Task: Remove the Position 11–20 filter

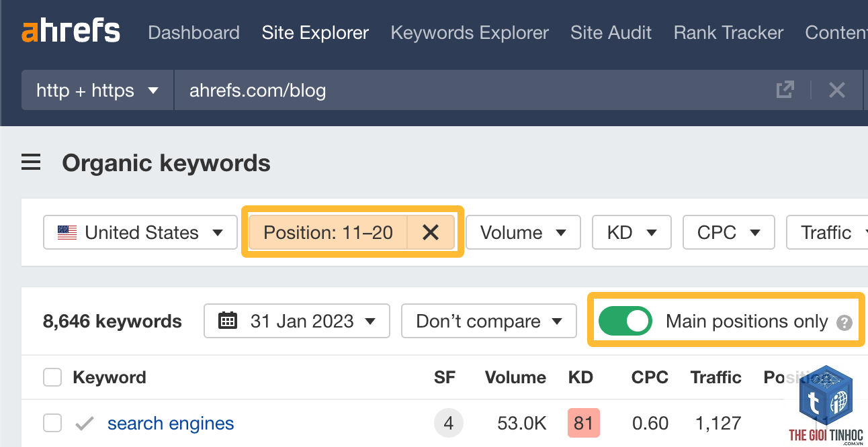Action: click(x=431, y=232)
